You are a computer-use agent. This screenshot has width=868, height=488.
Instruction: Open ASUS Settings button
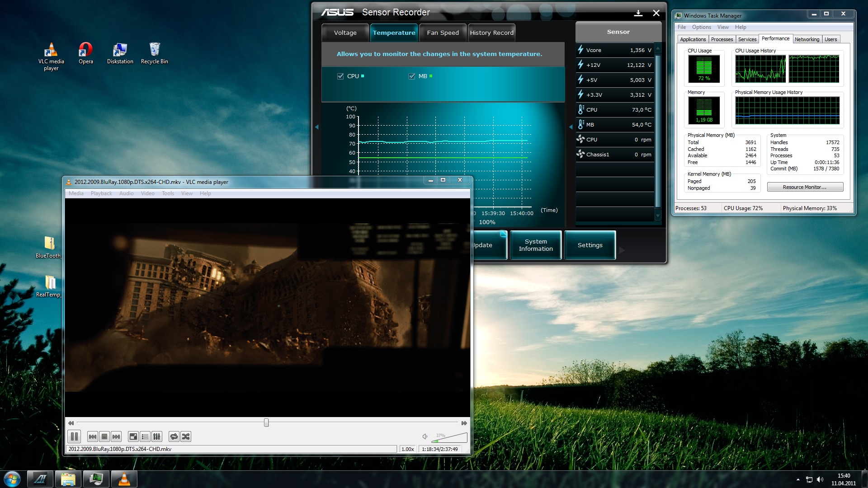590,245
